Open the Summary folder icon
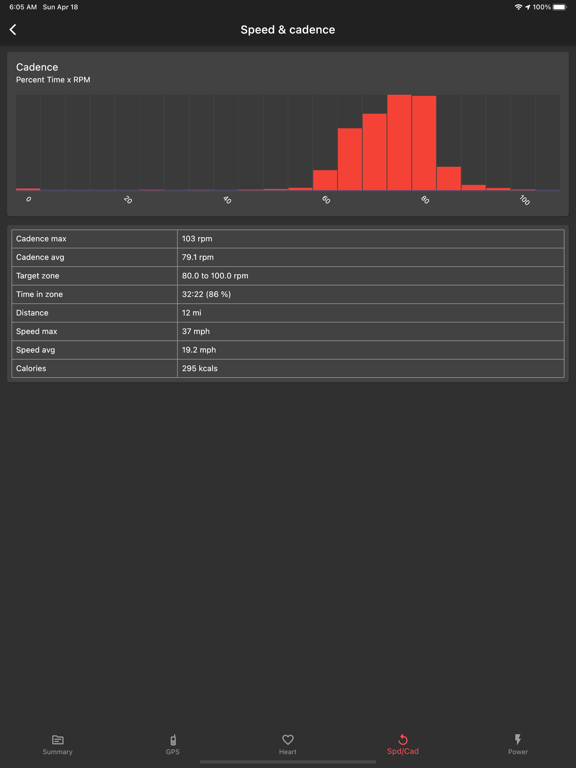The width and height of the screenshot is (576, 768). [57, 740]
